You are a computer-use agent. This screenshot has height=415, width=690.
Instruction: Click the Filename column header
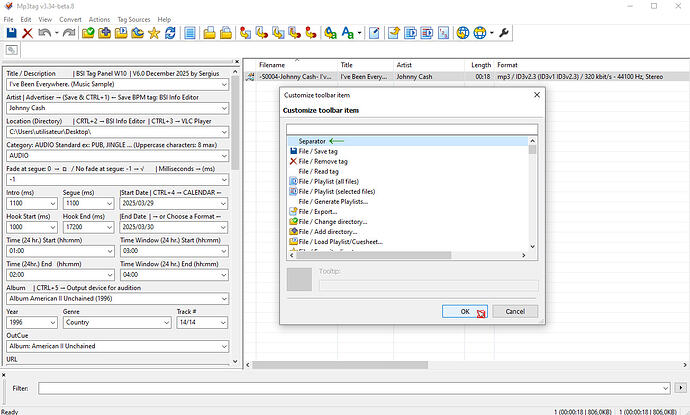[272, 65]
